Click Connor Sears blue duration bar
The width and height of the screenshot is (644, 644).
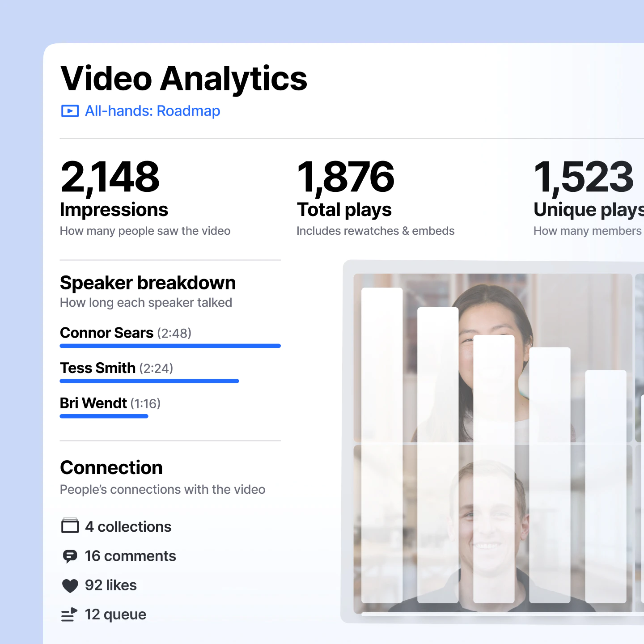click(170, 346)
